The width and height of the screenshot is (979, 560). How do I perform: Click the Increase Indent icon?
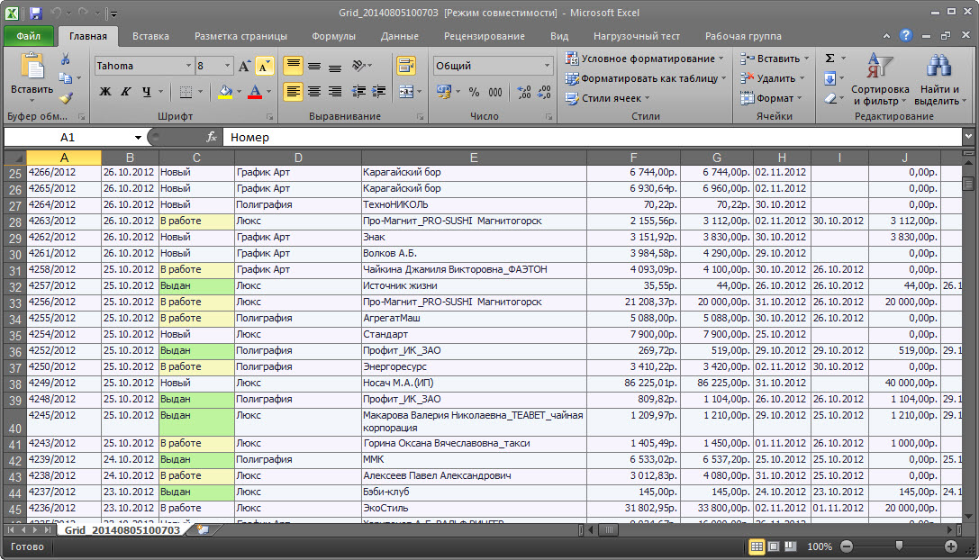click(378, 92)
